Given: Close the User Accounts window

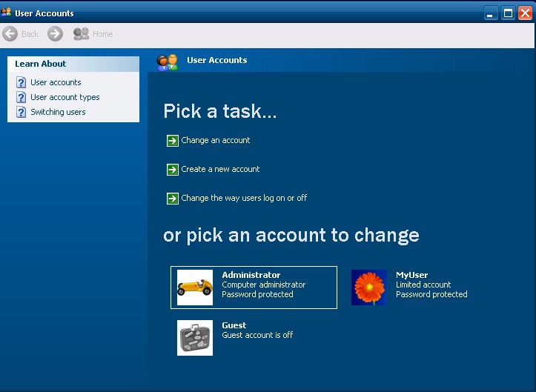Looking at the screenshot, I should coord(525,13).
